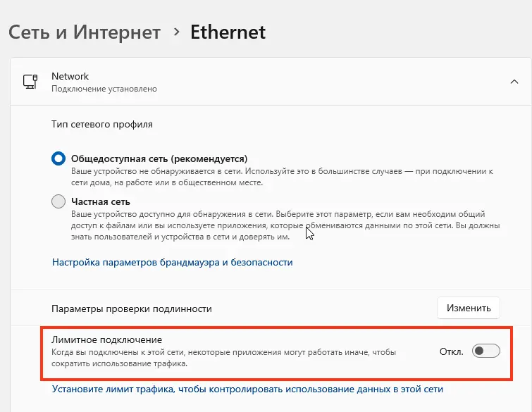This screenshot has width=532, height=412.
Task: Click the Network connection name header
Action: [70, 76]
